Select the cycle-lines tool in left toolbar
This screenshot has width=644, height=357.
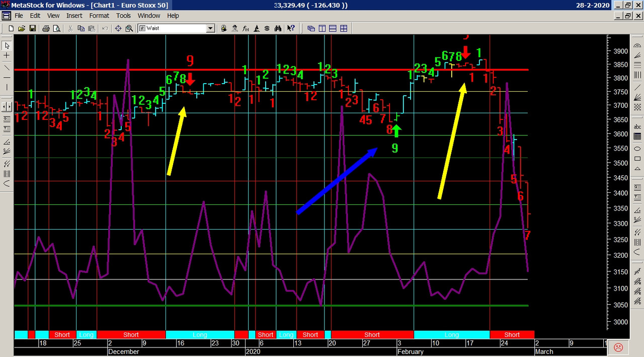[x=7, y=174]
